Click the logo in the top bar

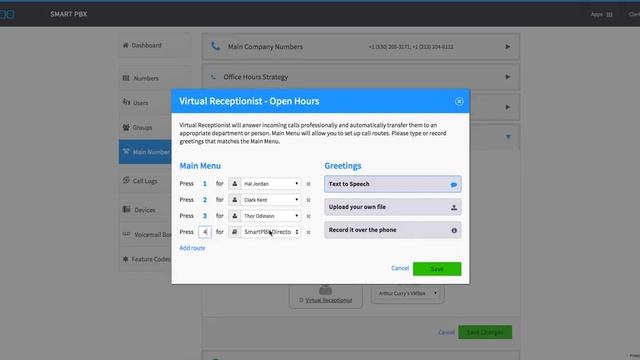tap(7, 14)
